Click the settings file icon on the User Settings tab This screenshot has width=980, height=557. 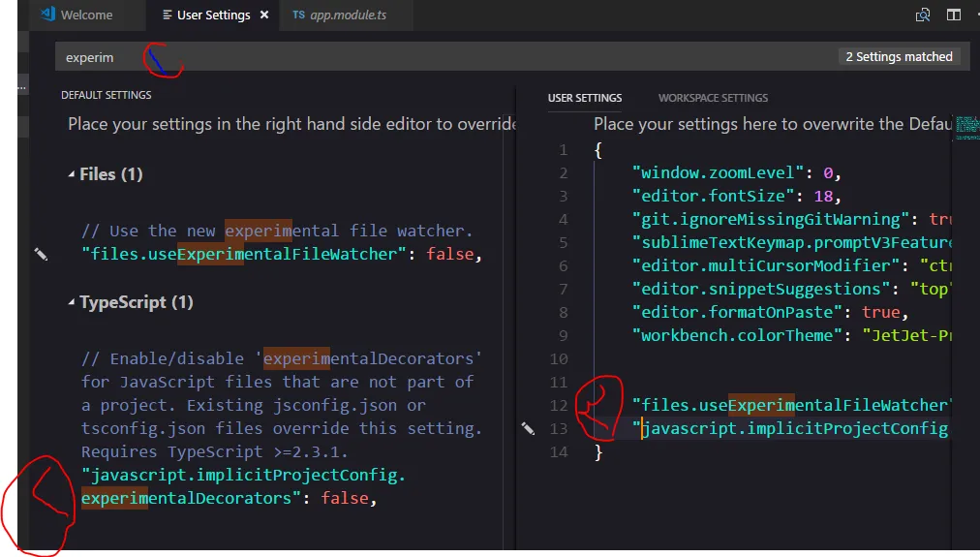tap(167, 15)
